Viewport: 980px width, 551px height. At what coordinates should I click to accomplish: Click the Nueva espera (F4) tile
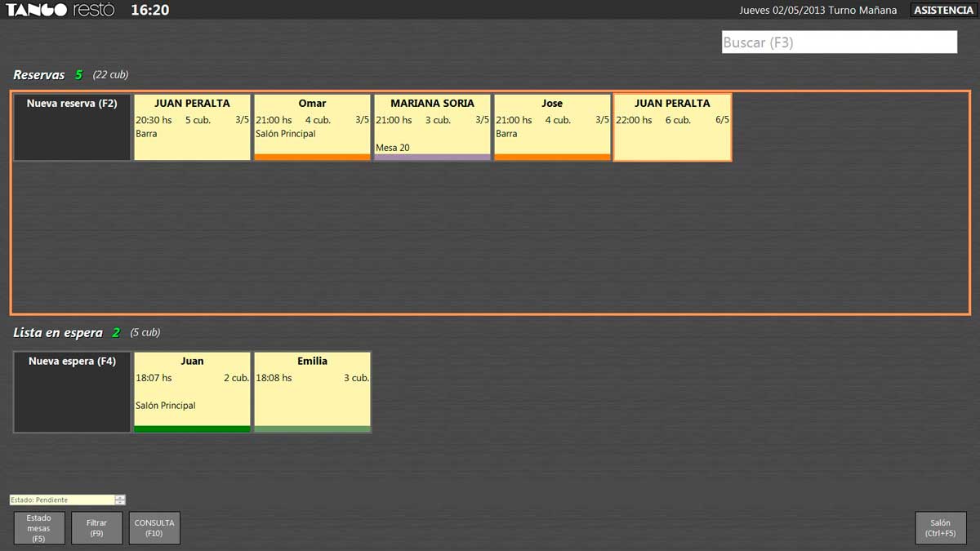(72, 392)
